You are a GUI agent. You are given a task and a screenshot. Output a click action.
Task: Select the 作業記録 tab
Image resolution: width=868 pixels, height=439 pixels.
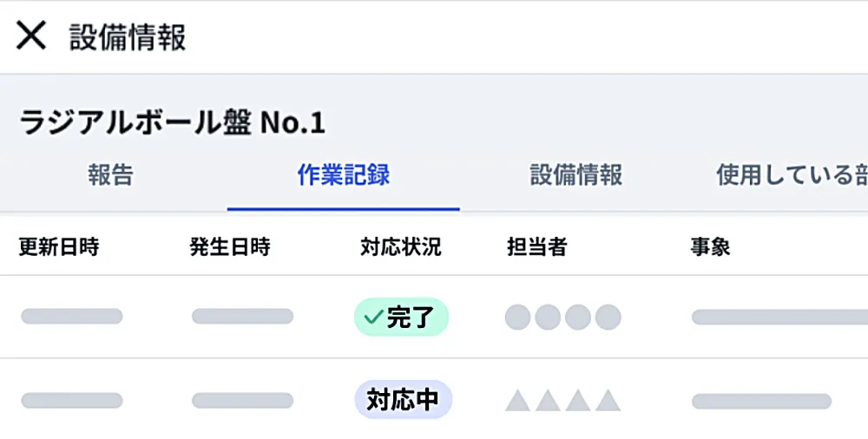tap(343, 175)
